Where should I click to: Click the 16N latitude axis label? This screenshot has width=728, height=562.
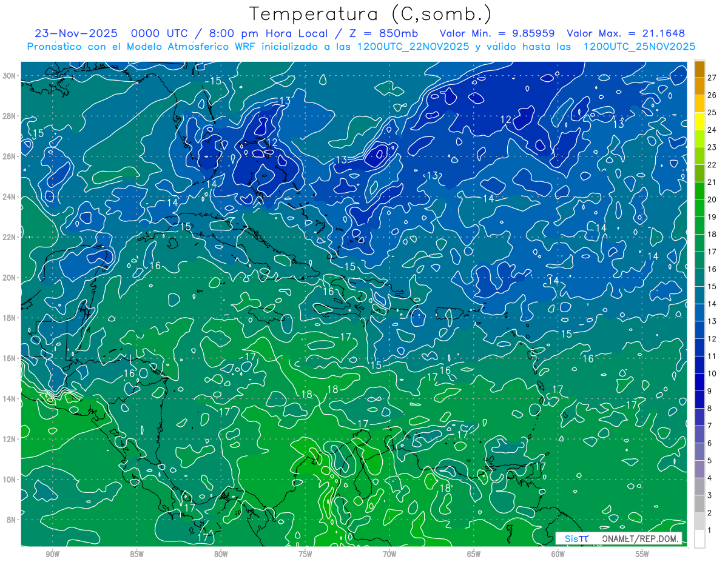click(x=10, y=358)
